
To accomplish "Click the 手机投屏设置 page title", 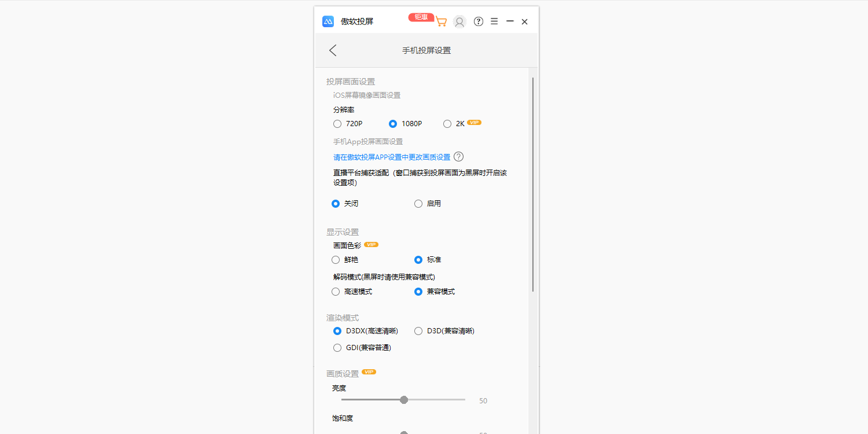I will tap(426, 50).
